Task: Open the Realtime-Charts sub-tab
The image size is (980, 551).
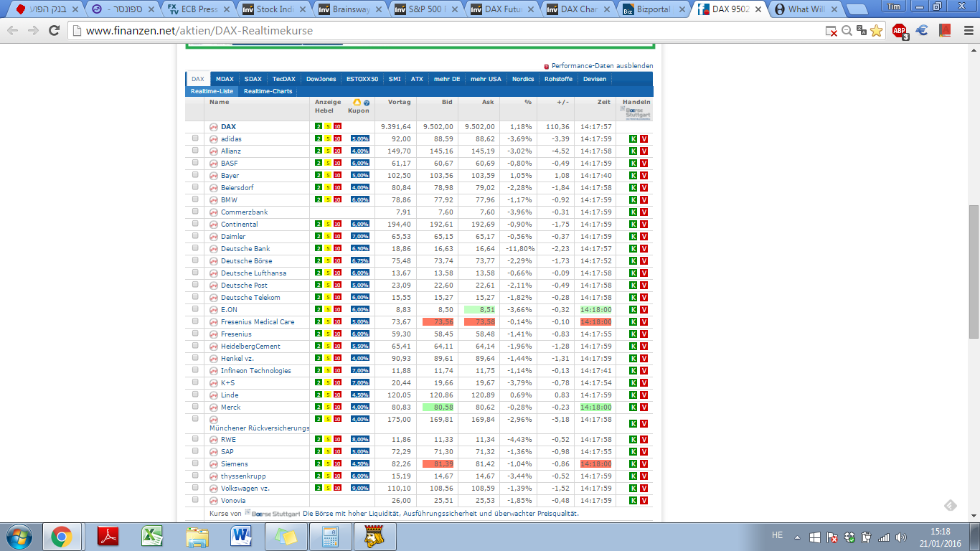Action: coord(268,91)
